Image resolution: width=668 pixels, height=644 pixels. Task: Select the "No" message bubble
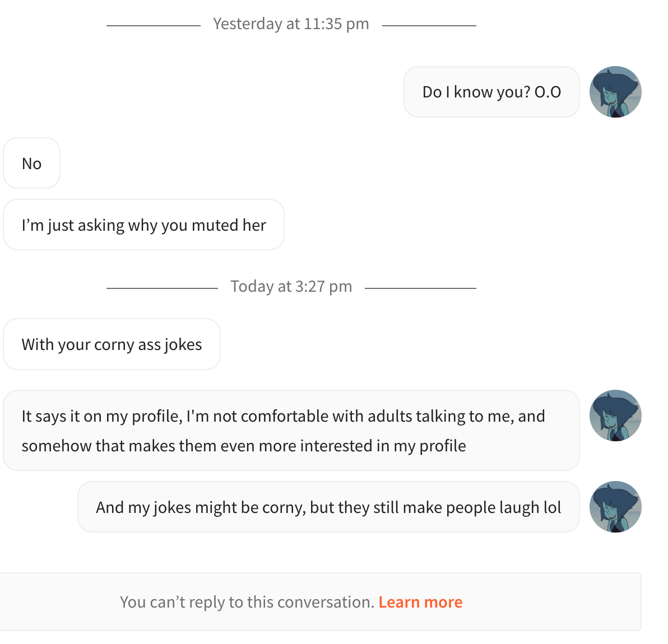tap(31, 163)
